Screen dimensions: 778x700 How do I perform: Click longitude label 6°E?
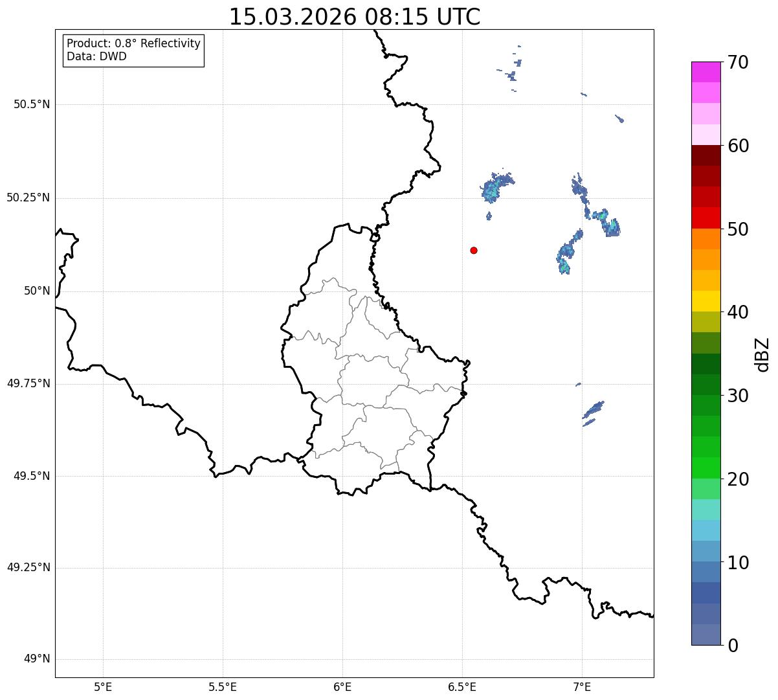[342, 687]
